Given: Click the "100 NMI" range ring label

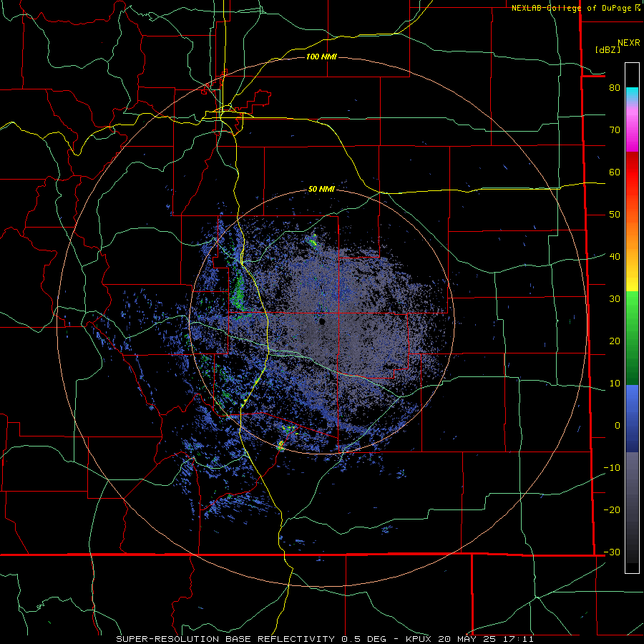Looking at the screenshot, I should tap(321, 57).
